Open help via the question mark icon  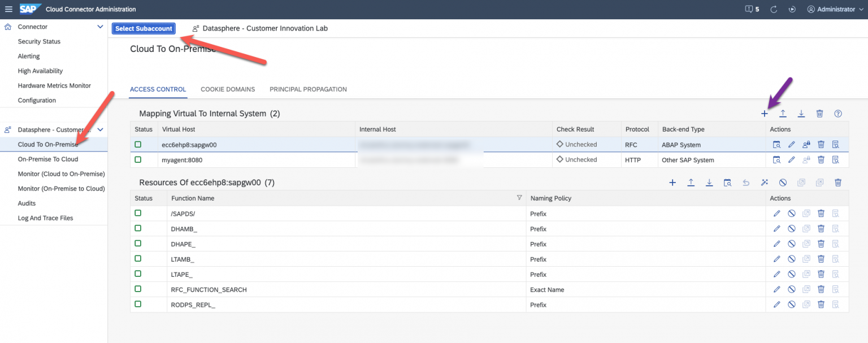tap(837, 113)
